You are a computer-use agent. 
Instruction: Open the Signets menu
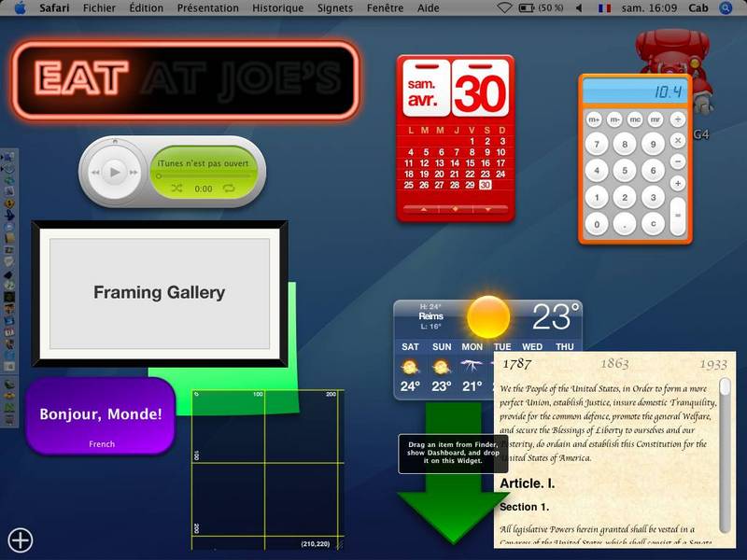point(335,8)
